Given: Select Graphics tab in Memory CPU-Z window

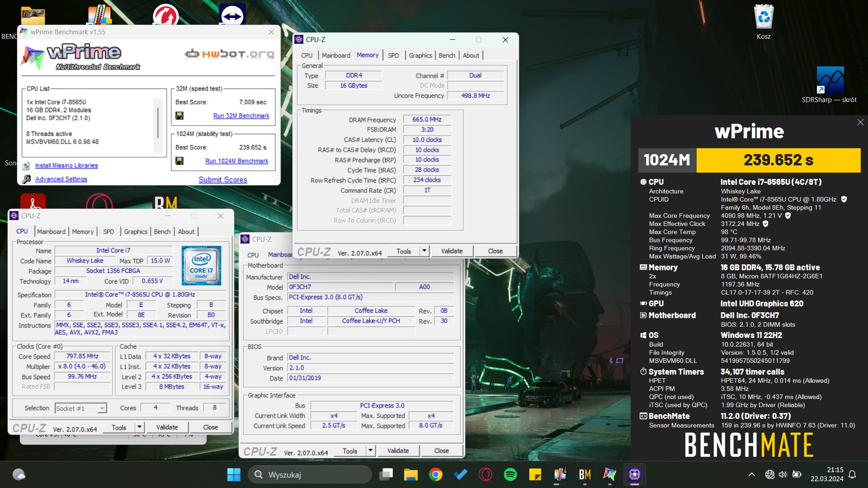Looking at the screenshot, I should [x=420, y=56].
